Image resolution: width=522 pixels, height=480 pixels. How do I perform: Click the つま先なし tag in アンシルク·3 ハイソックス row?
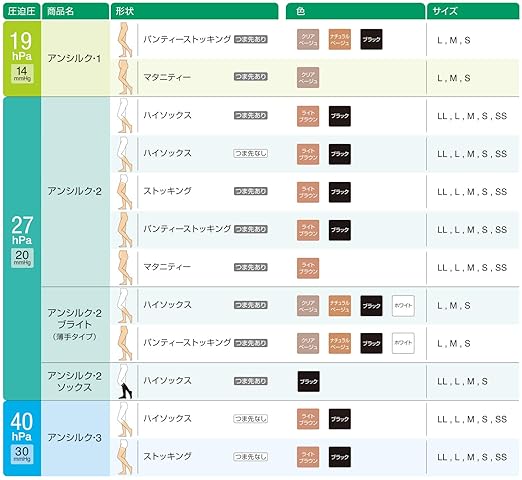coord(251,419)
